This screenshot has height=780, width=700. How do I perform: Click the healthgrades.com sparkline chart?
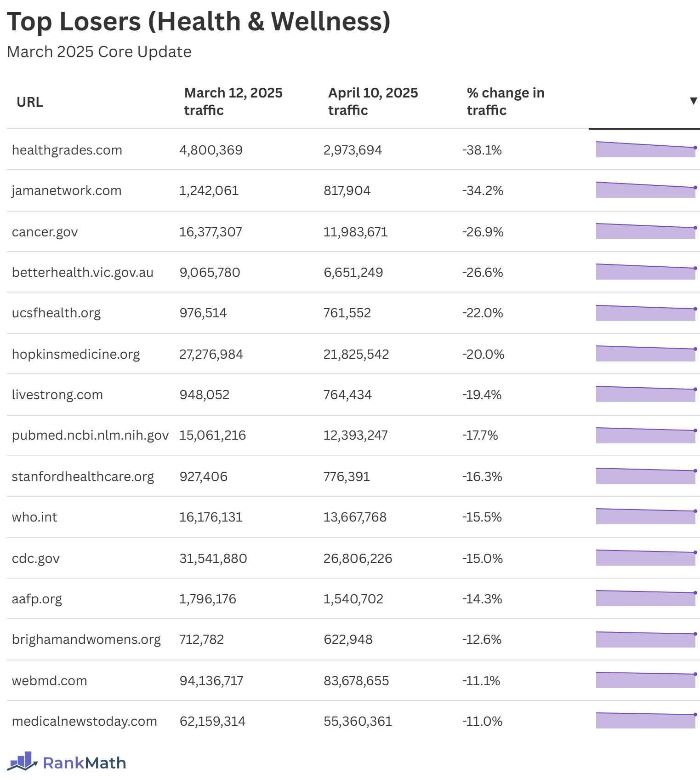(646, 149)
